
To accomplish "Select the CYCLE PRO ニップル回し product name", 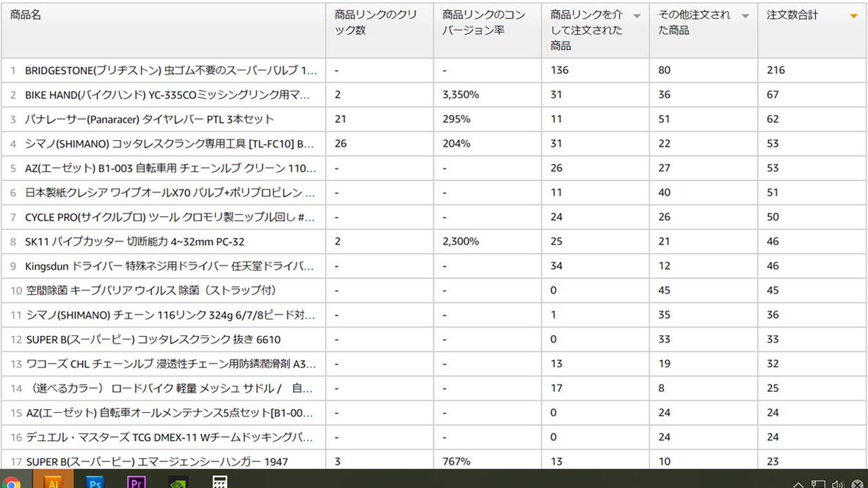I will click(170, 217).
